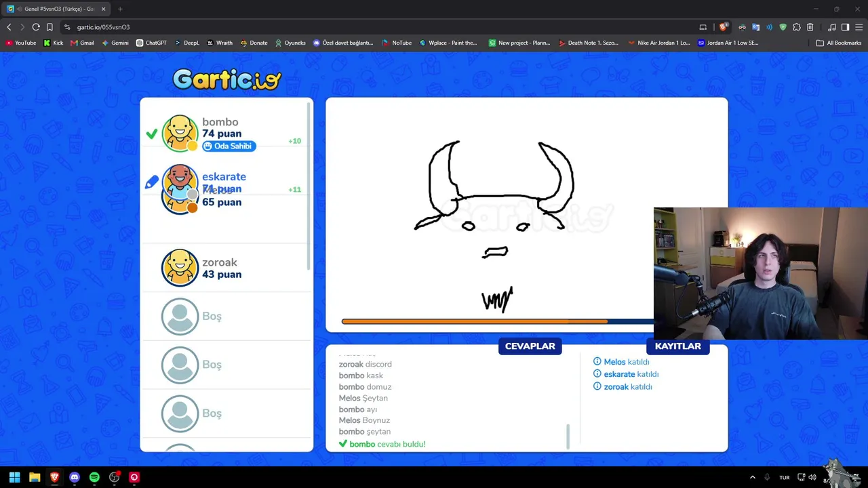
Task: Open File Explorer from the taskbar
Action: click(x=35, y=477)
